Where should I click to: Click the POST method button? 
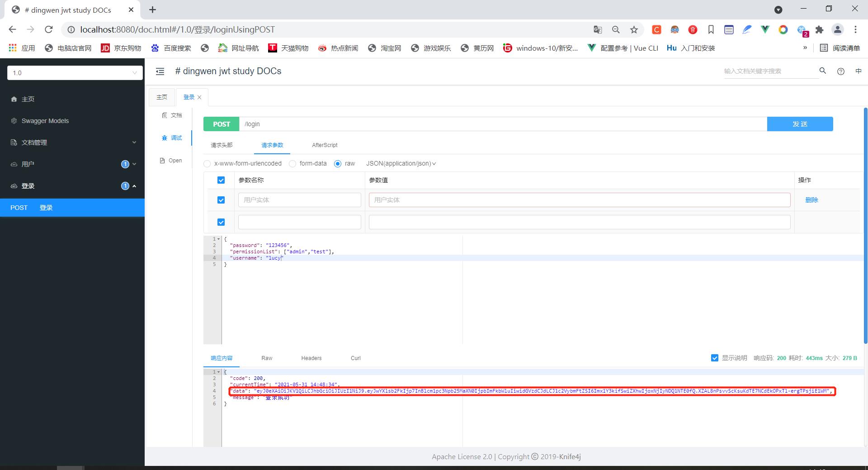222,124
